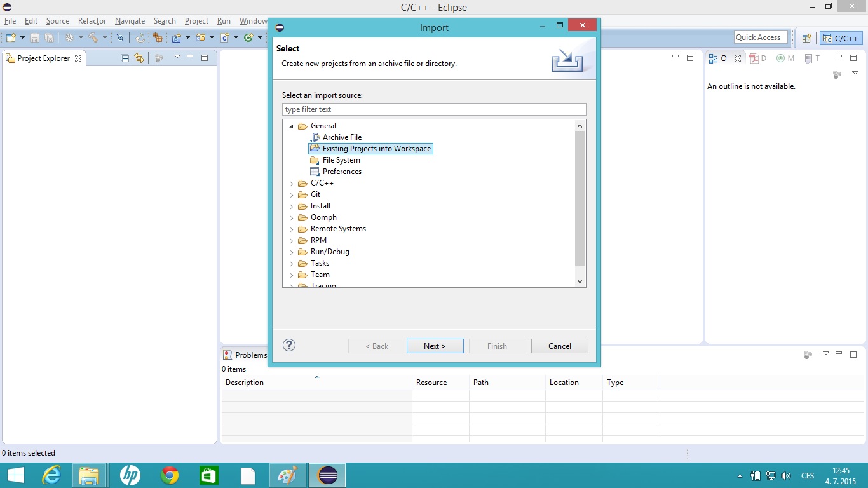Screen dimensions: 868x488
Task: Click the import list vertical scrollbar
Action: coord(579,198)
